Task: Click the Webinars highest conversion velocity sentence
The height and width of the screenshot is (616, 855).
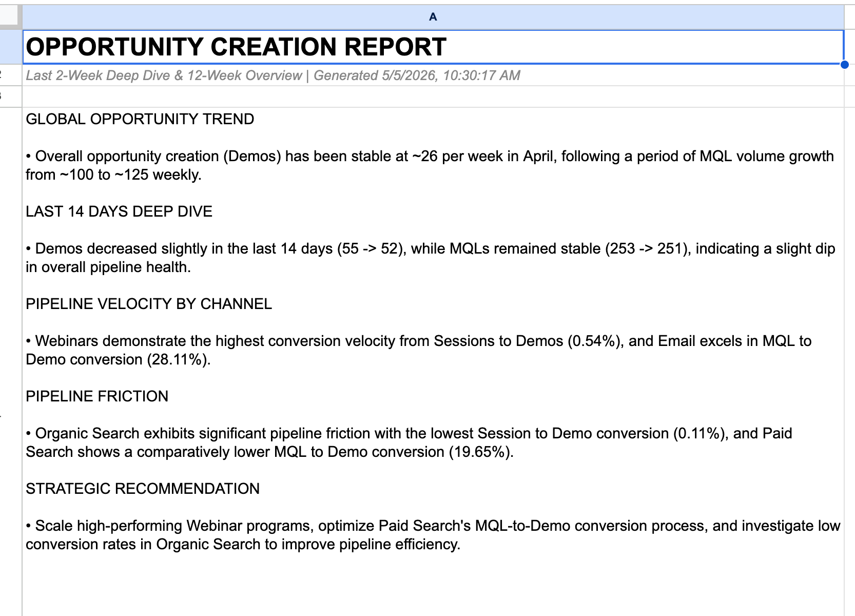Action: (419, 350)
